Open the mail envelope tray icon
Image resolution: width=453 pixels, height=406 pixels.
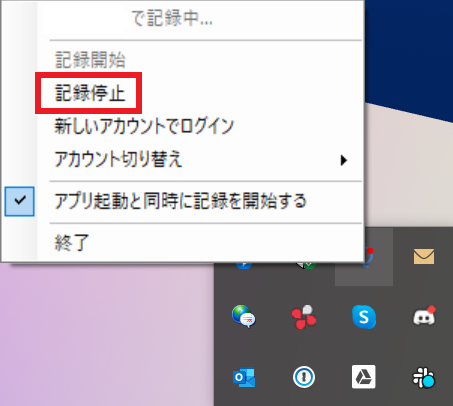[x=424, y=257]
